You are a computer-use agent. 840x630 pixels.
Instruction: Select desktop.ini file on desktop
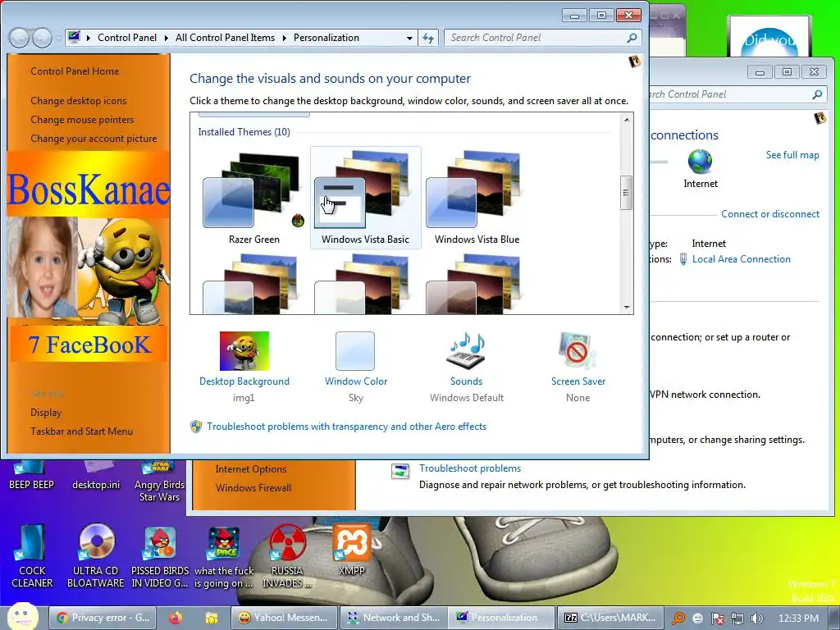[x=96, y=477]
